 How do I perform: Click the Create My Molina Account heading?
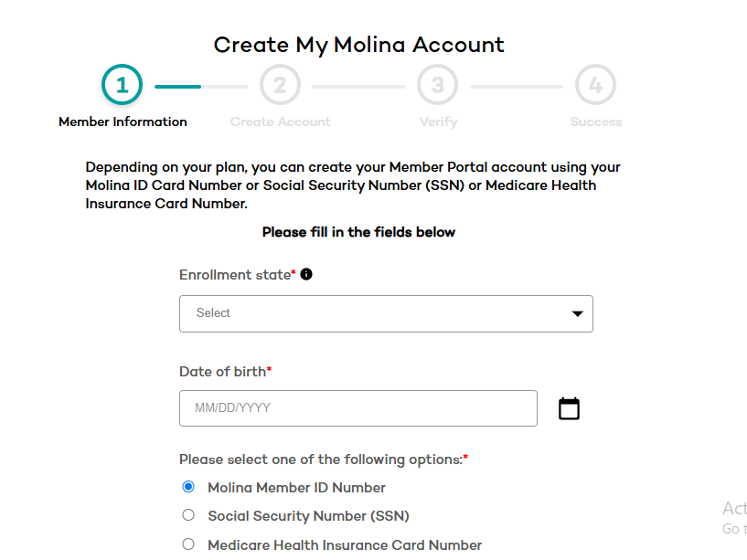click(x=357, y=44)
